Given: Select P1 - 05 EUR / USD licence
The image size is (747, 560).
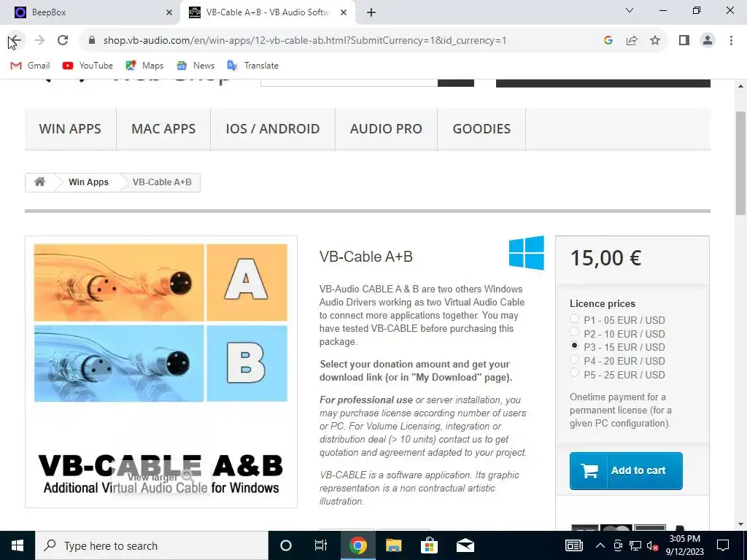Looking at the screenshot, I should click(x=575, y=319).
